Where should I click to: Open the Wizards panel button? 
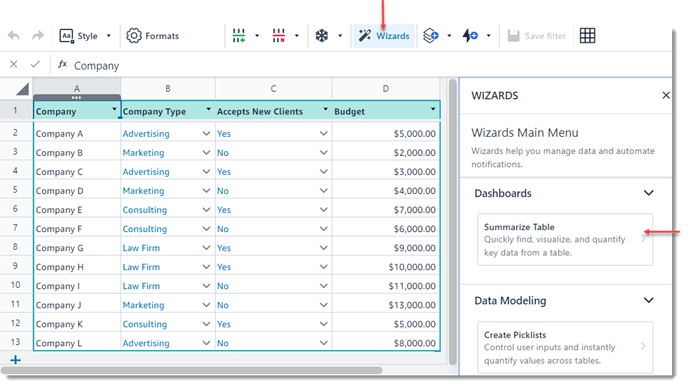pos(384,36)
